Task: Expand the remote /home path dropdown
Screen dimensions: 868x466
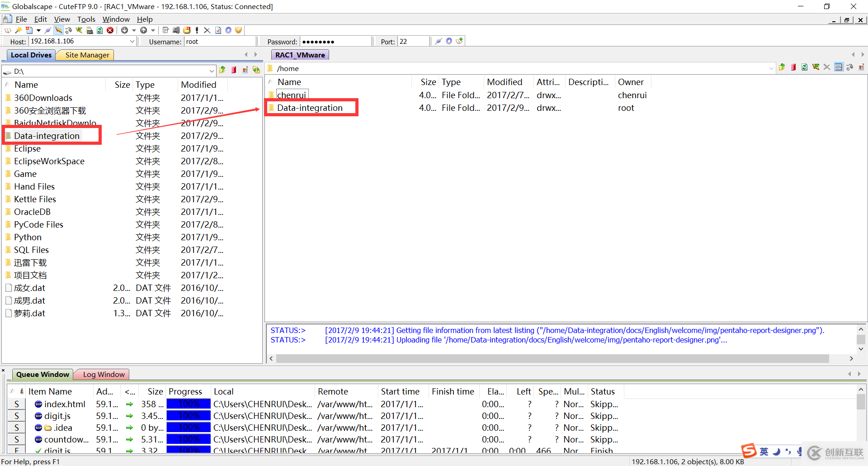Action: 771,68
